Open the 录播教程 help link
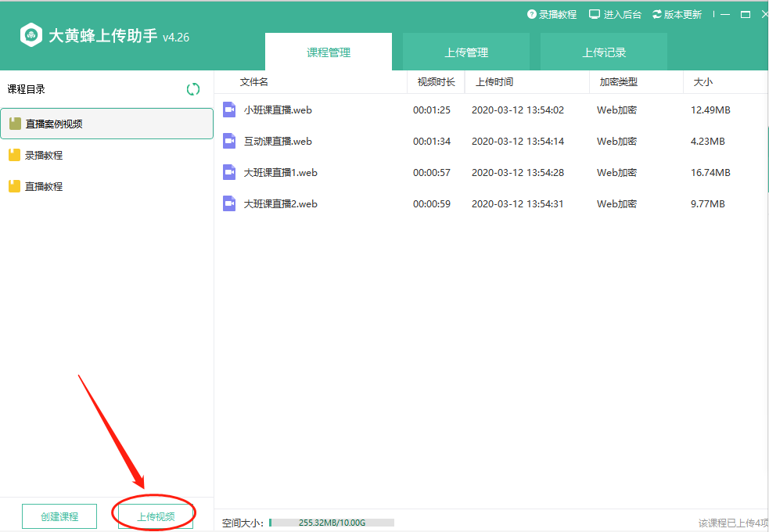The height and width of the screenshot is (532, 769). pyautogui.click(x=552, y=14)
